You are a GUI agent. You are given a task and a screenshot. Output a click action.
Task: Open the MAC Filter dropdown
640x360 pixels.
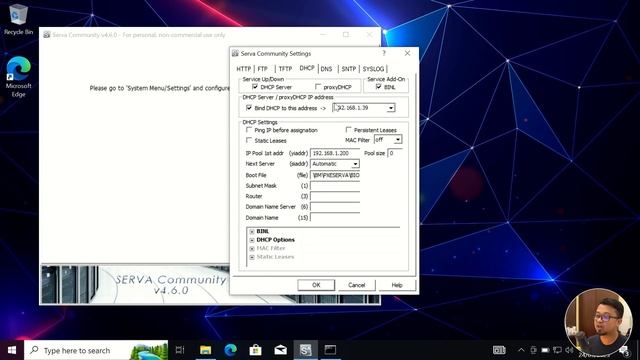tap(398, 140)
